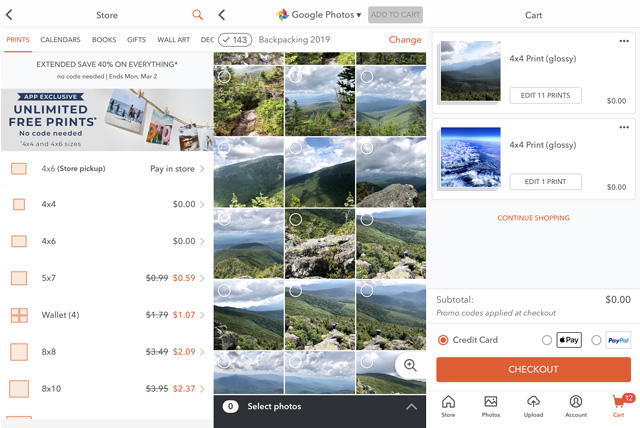The height and width of the screenshot is (428, 640).
Task: Open Upload tab in bottom navigation
Action: point(533,406)
